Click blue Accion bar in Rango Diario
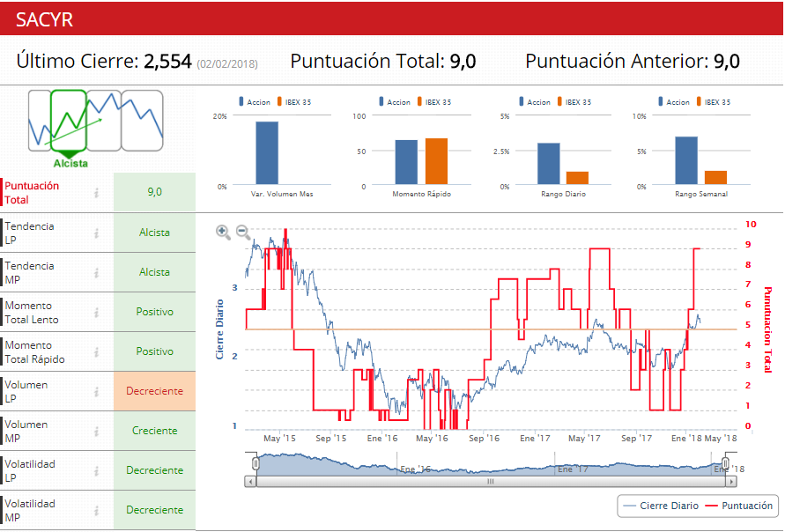Viewport: 785px width, 532px height. coord(549,164)
